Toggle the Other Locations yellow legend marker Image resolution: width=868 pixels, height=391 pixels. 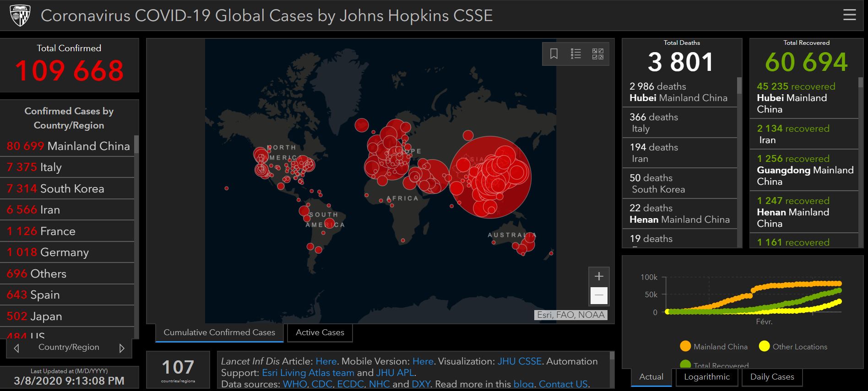(x=764, y=346)
